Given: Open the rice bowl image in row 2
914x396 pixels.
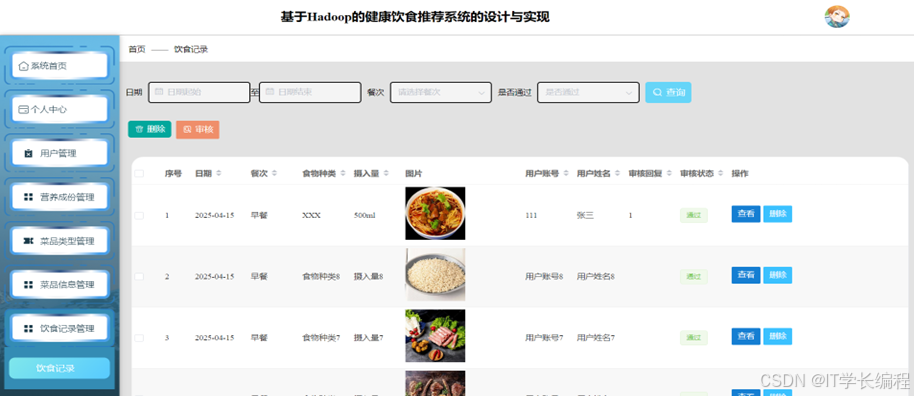Looking at the screenshot, I should (435, 275).
